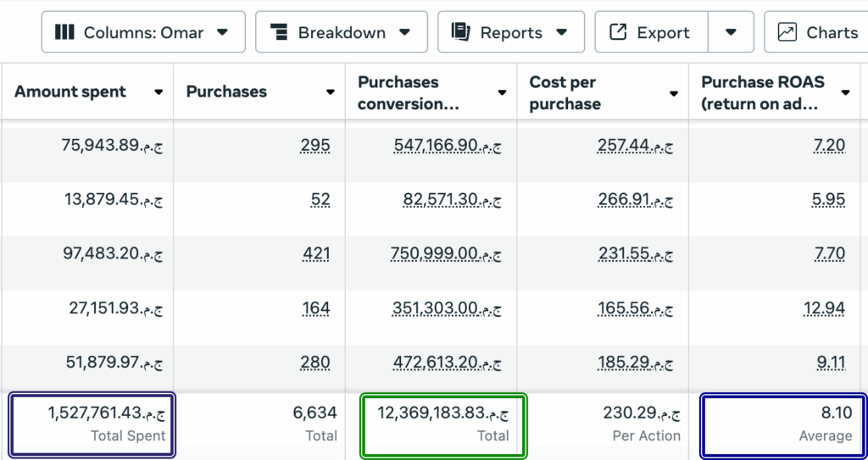The height and width of the screenshot is (460, 868).
Task: Click the Export arrow-box icon
Action: 619,32
